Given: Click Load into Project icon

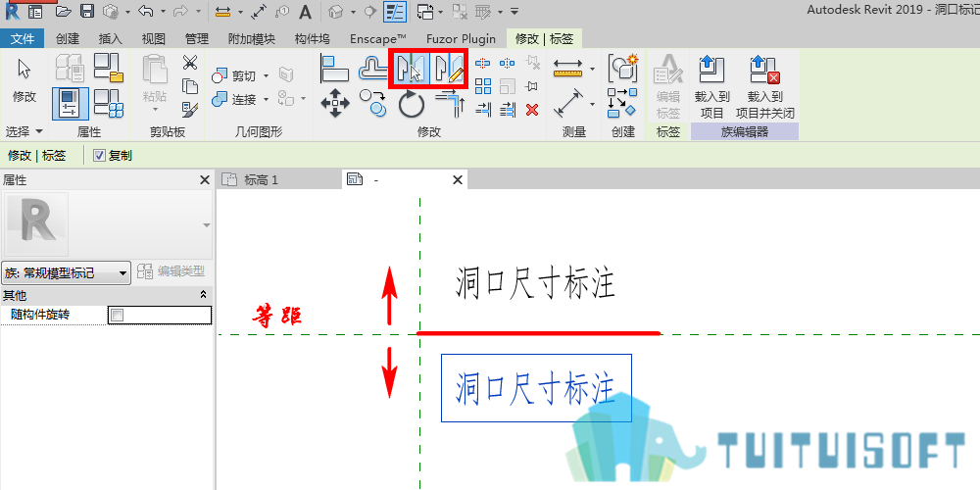Looking at the screenshot, I should point(711,87).
